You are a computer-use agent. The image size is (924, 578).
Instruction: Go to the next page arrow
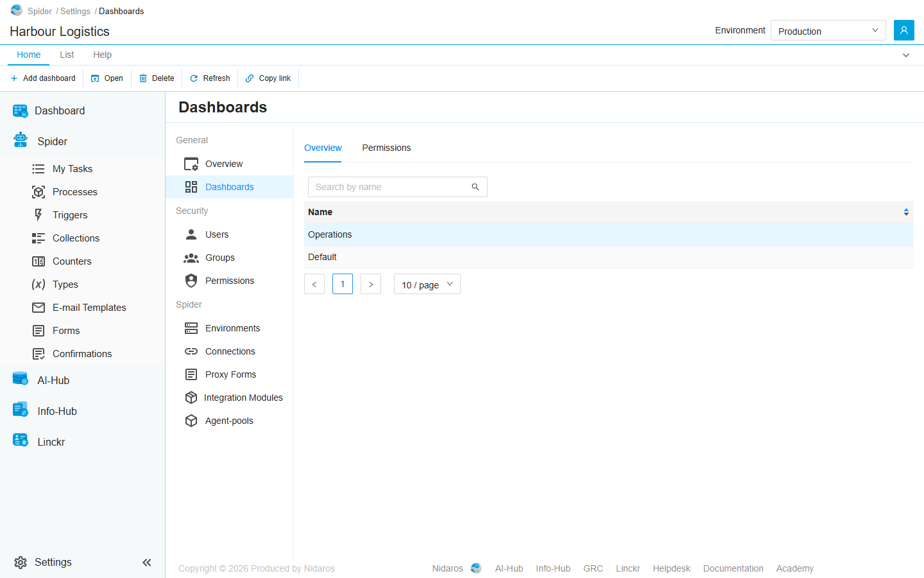(x=371, y=284)
